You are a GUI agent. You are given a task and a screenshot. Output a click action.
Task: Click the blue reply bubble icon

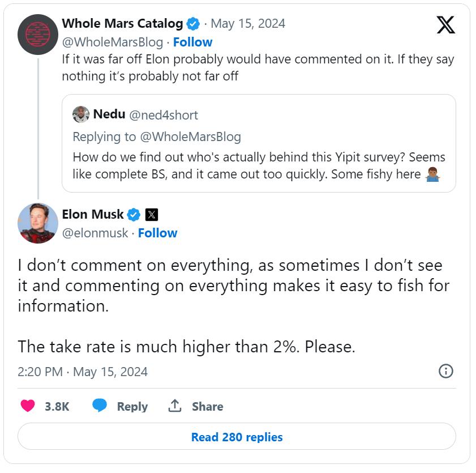[x=100, y=406]
